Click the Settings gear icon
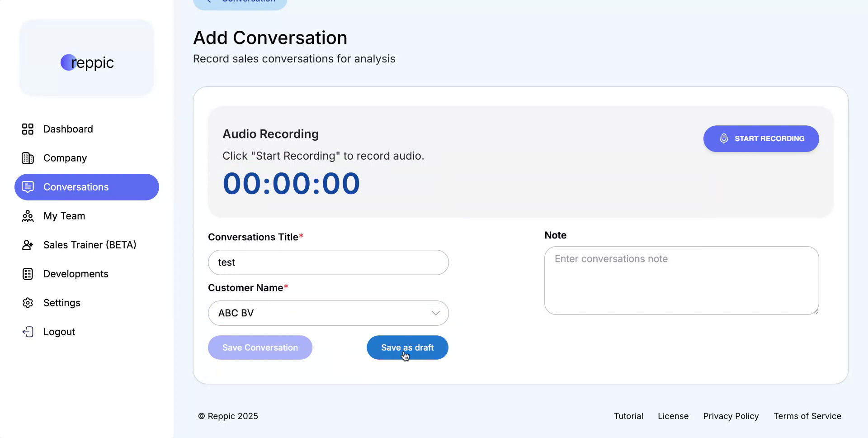 click(28, 303)
